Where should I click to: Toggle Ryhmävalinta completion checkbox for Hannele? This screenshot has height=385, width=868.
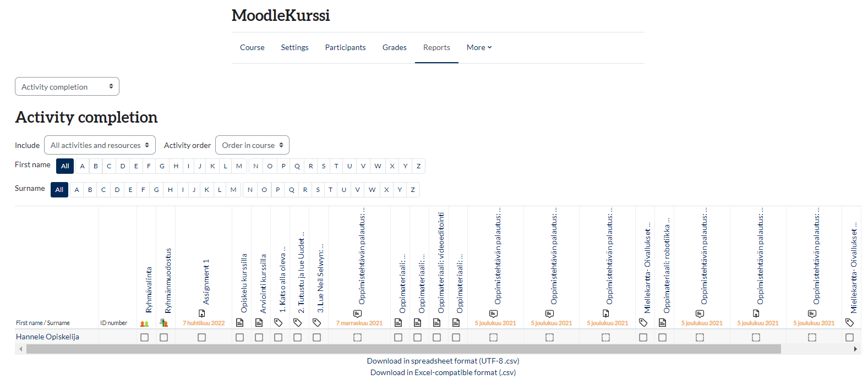[145, 337]
